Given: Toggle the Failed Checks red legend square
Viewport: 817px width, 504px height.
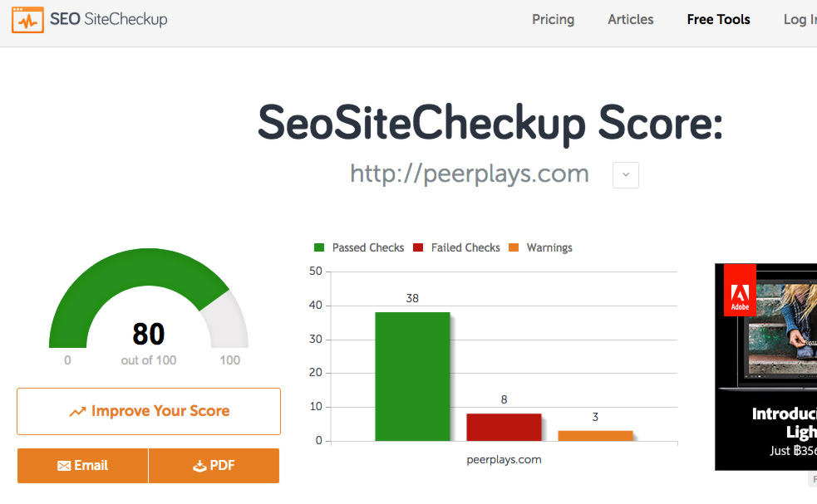Looking at the screenshot, I should pos(418,247).
